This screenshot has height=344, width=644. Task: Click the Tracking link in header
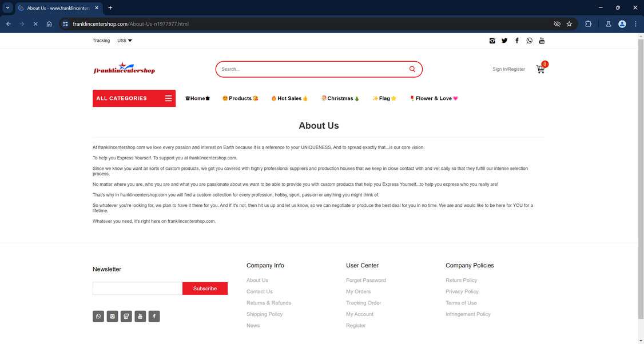tap(101, 41)
